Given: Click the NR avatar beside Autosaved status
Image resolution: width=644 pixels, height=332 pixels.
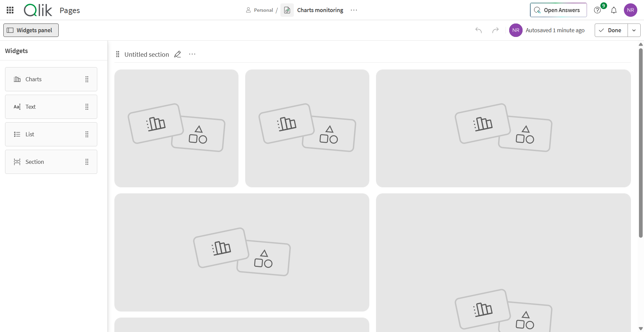Looking at the screenshot, I should point(516,30).
